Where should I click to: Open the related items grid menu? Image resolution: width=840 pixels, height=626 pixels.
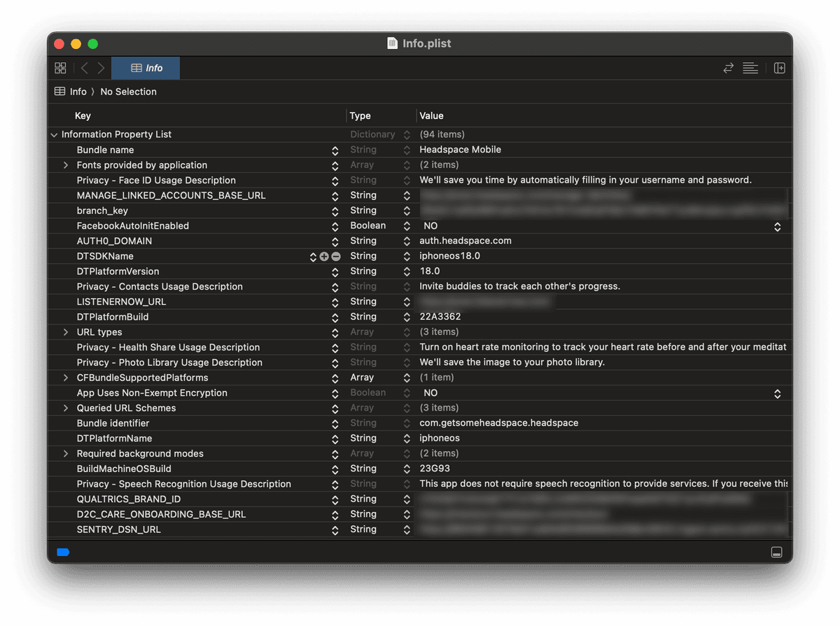pyautogui.click(x=60, y=68)
